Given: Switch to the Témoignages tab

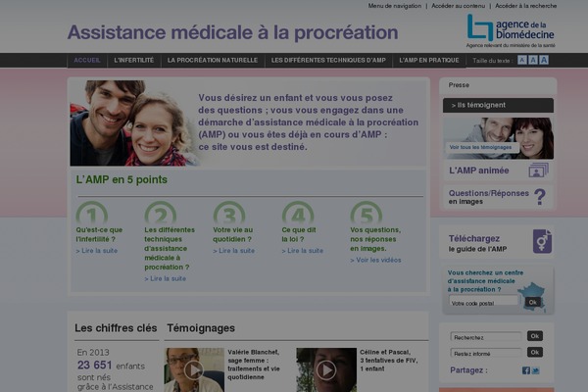Looking at the screenshot, I should pyautogui.click(x=201, y=328).
